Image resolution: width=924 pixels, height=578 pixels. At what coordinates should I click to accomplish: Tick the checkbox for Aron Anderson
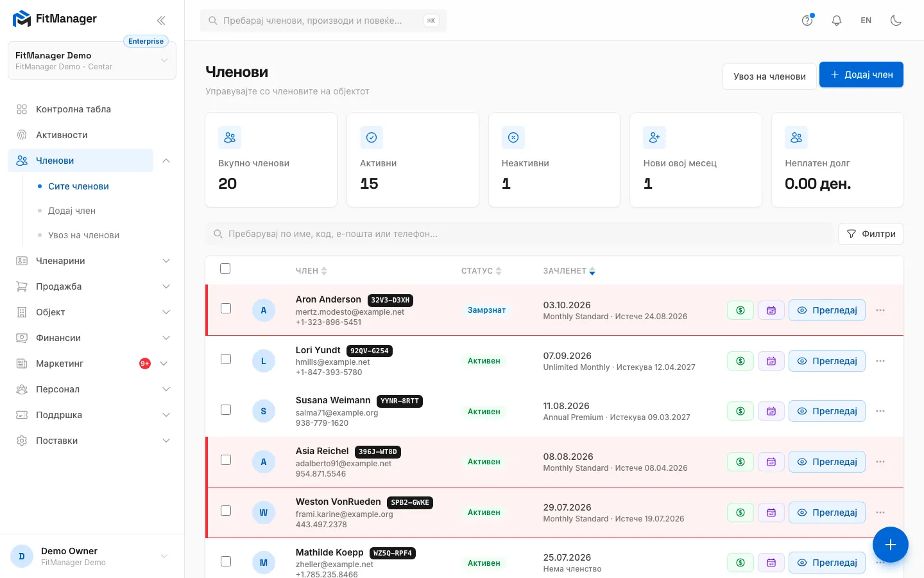click(226, 308)
